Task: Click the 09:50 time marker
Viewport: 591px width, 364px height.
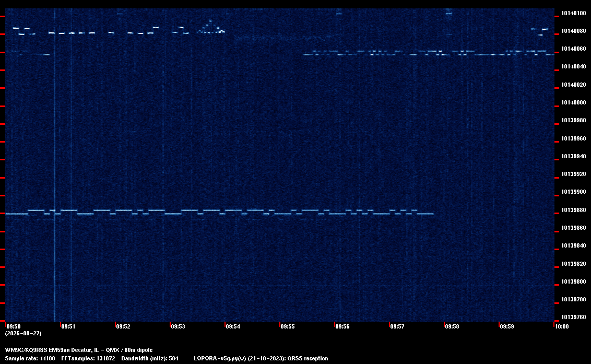Action: 14,326
